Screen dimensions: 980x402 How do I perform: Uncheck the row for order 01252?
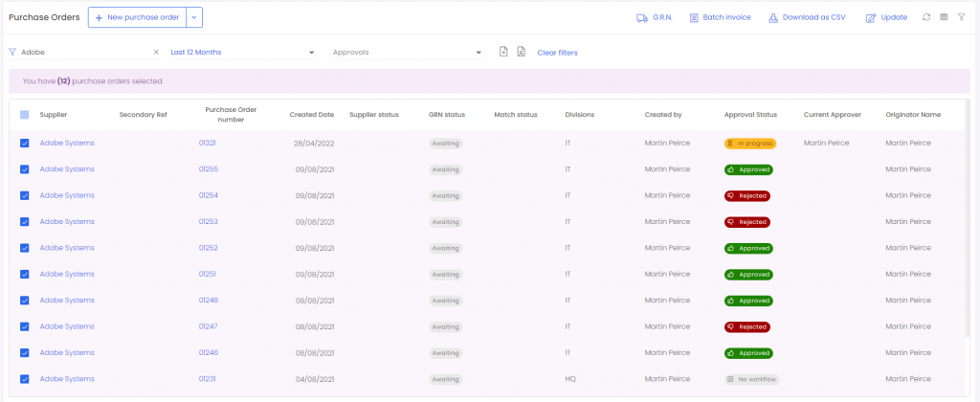(x=24, y=248)
